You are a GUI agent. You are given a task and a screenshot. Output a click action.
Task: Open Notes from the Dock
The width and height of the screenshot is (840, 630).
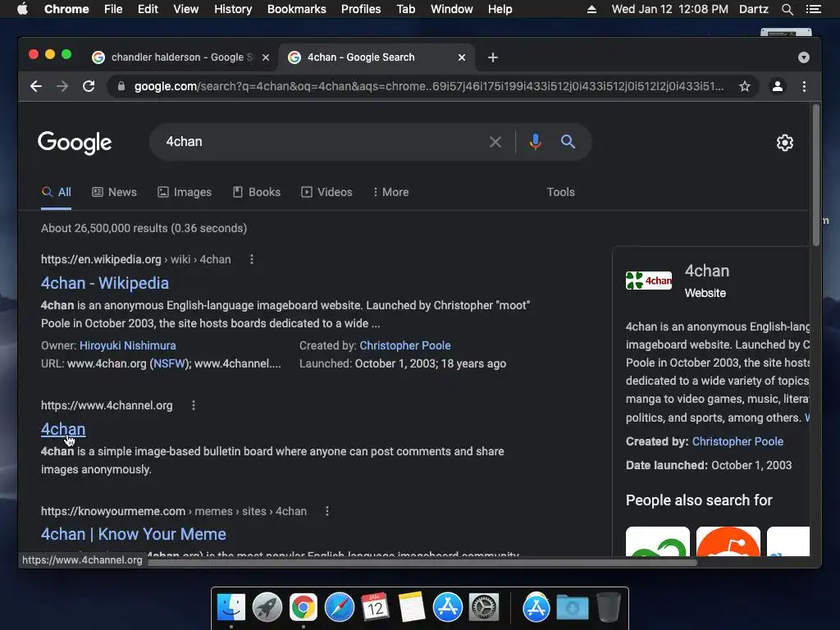tap(412, 608)
